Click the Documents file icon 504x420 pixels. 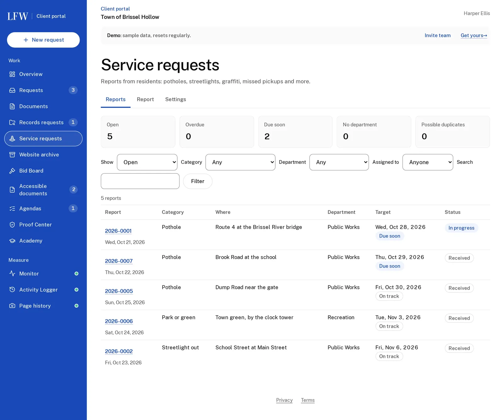coord(12,106)
